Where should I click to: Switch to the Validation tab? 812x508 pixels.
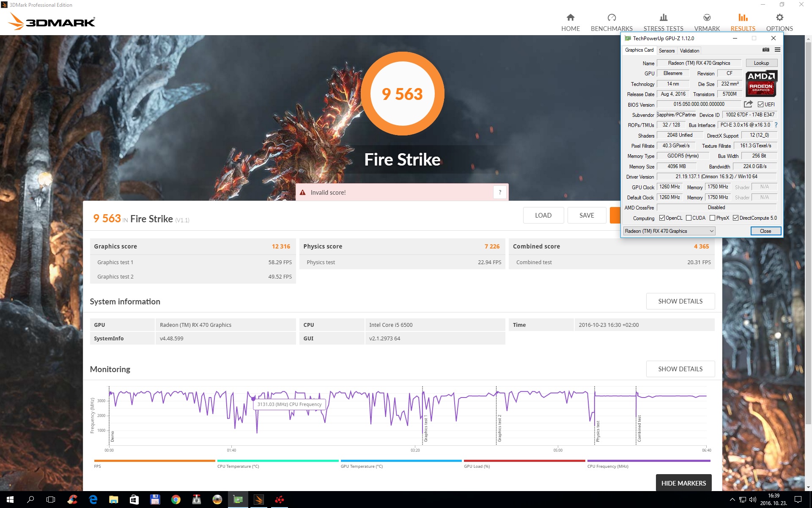click(x=689, y=51)
